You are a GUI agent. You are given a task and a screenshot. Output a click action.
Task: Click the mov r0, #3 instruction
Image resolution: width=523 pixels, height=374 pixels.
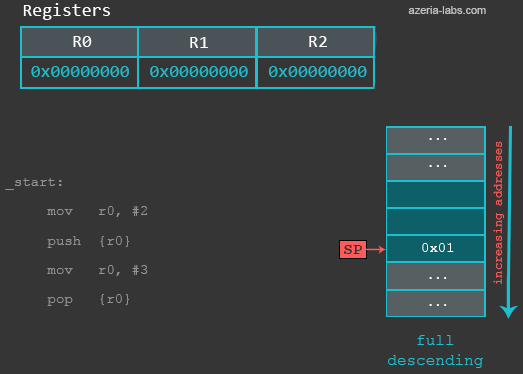(x=97, y=270)
